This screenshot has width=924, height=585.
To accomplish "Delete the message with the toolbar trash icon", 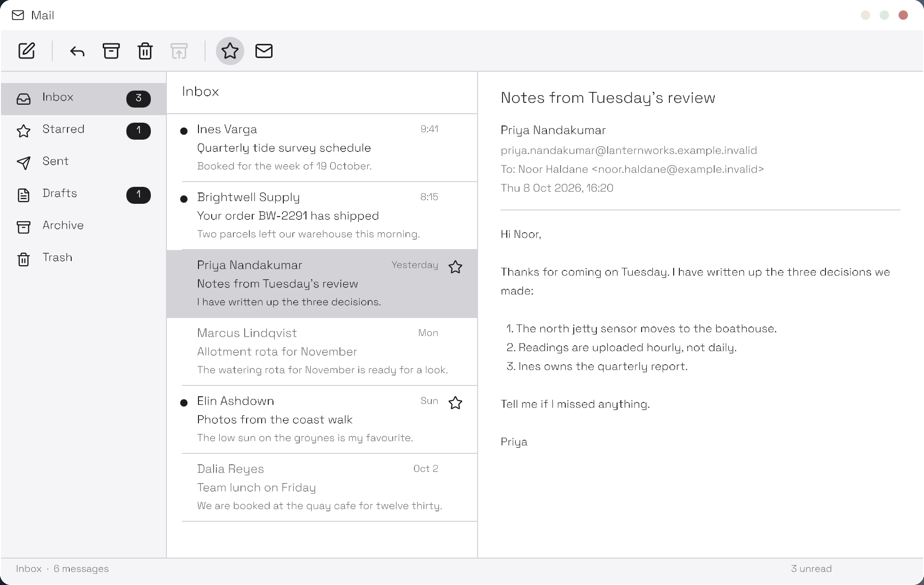I will [145, 51].
